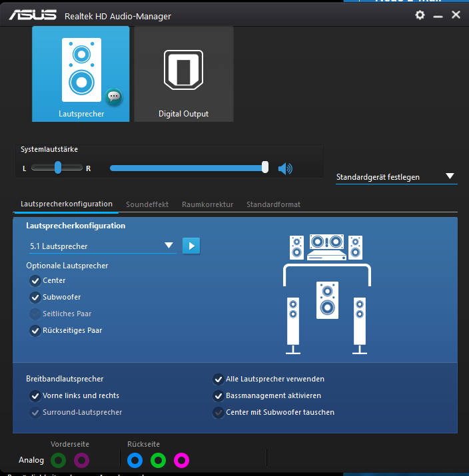The height and width of the screenshot is (476, 469).
Task: Switch to the Standardformat tab
Action: pyautogui.click(x=273, y=204)
